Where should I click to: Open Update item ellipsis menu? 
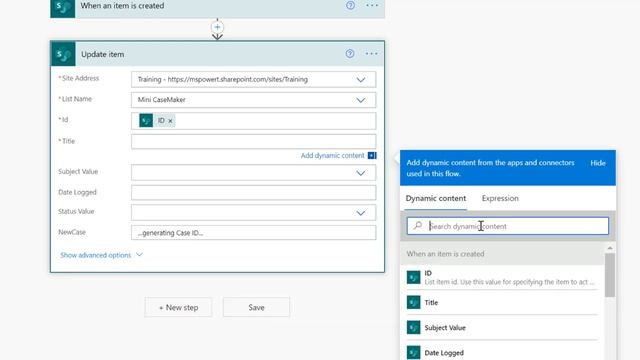pyautogui.click(x=371, y=53)
